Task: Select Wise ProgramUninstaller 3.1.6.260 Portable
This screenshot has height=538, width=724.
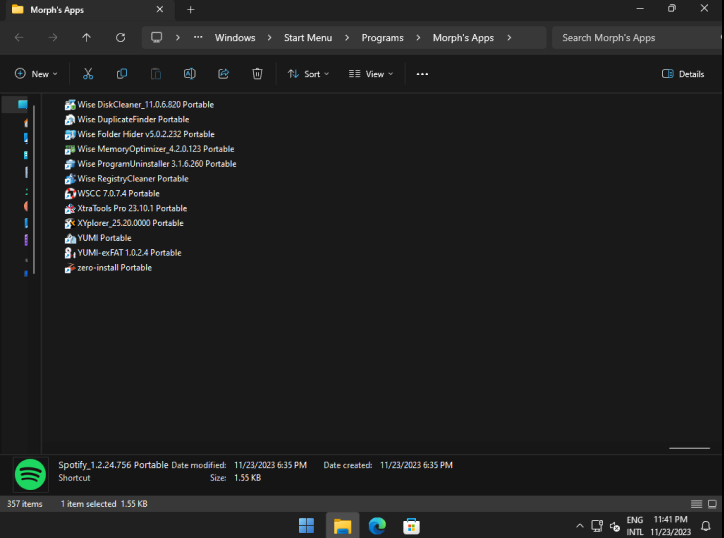Action: coord(151,164)
